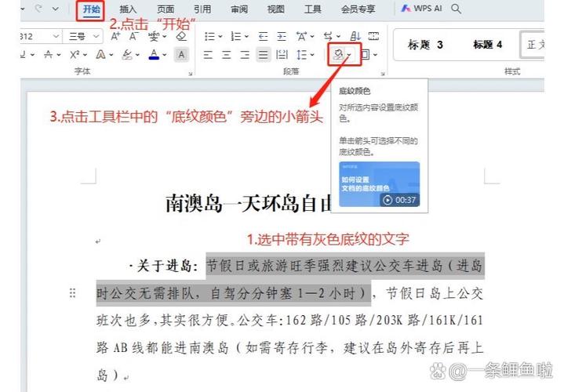Click the Chinese layout A icon
The width and height of the screenshot is (564, 392).
(x=302, y=36)
